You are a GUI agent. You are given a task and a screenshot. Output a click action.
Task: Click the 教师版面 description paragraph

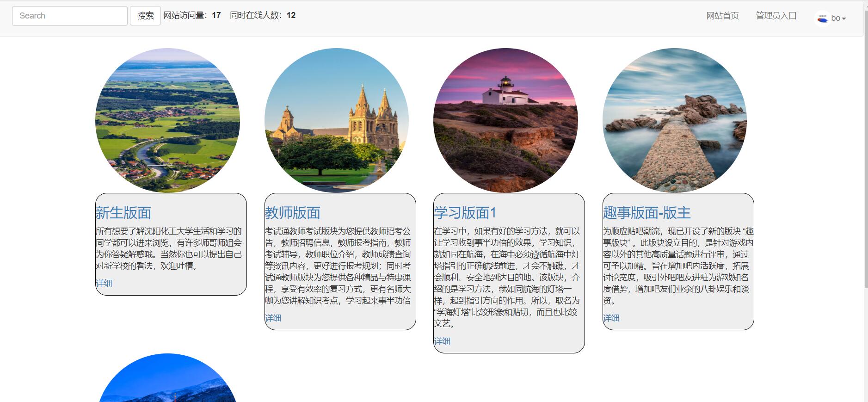point(339,266)
